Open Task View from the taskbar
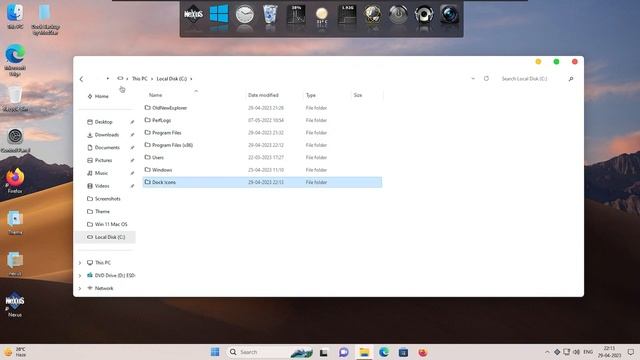The width and height of the screenshot is (640, 360). [324, 352]
